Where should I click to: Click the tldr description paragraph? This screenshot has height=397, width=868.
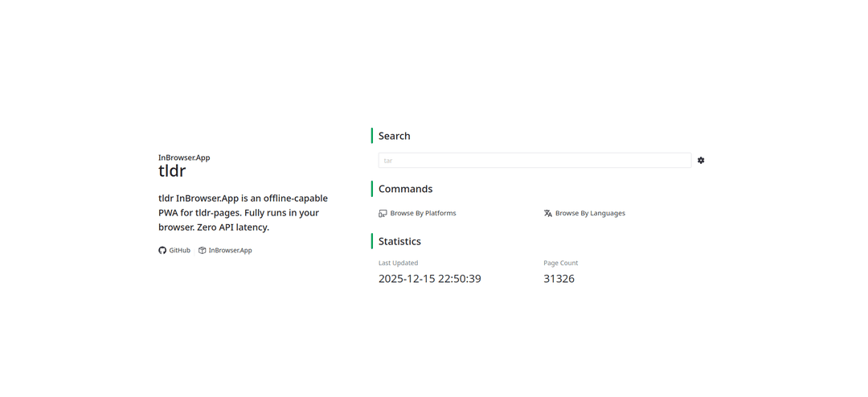243,213
